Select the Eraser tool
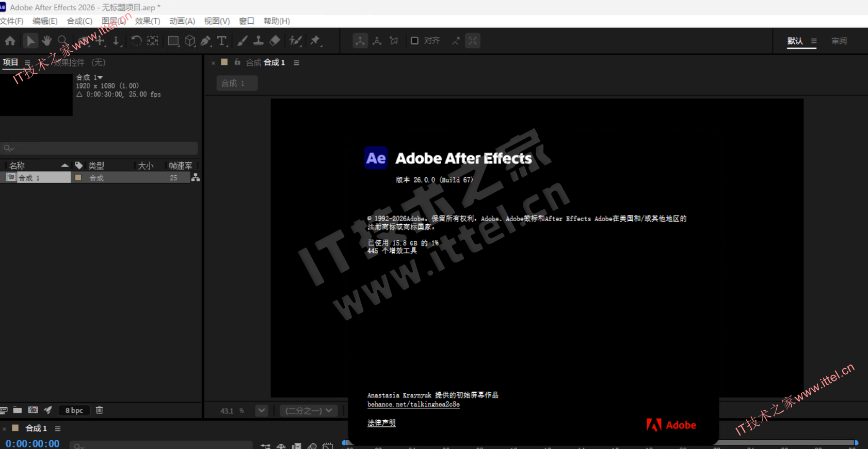Screen dimensions: 868x449 pos(275,41)
